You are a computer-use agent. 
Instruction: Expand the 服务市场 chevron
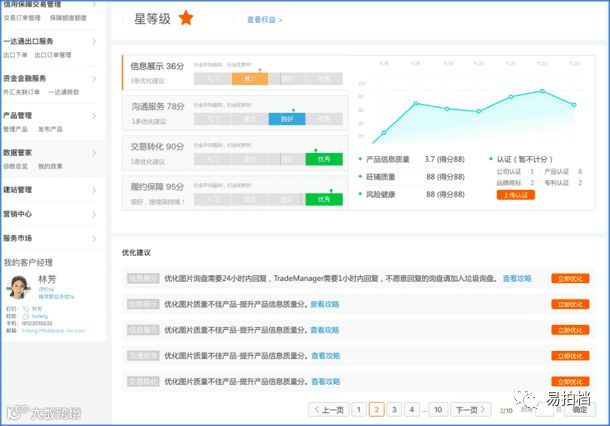(94, 238)
